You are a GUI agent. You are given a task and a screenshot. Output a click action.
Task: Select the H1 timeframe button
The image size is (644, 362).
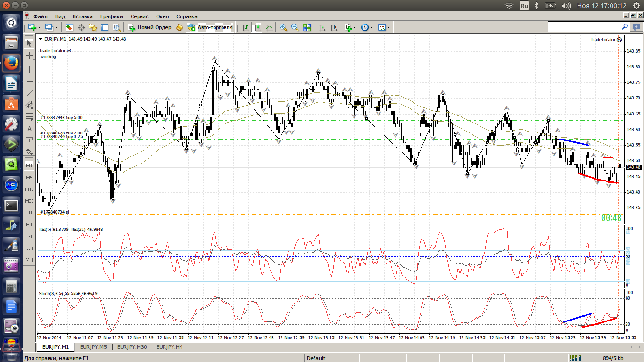pyautogui.click(x=29, y=213)
